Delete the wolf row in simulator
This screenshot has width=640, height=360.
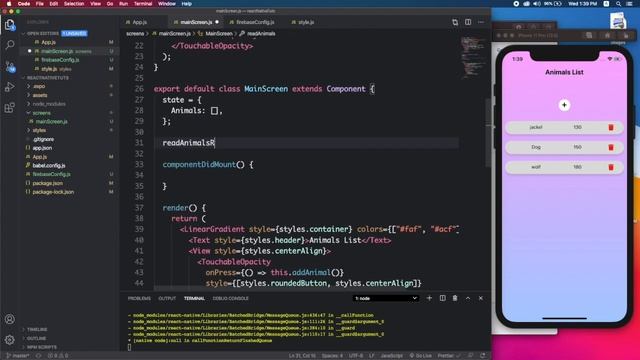(x=611, y=167)
